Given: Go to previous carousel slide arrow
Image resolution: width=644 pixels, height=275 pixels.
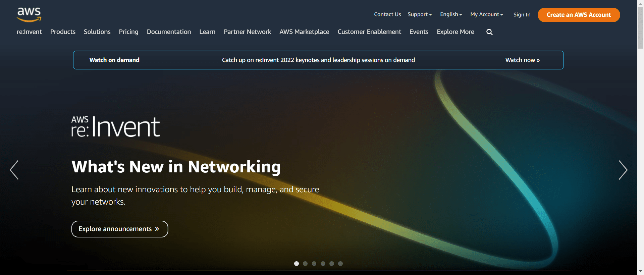Looking at the screenshot, I should [14, 170].
